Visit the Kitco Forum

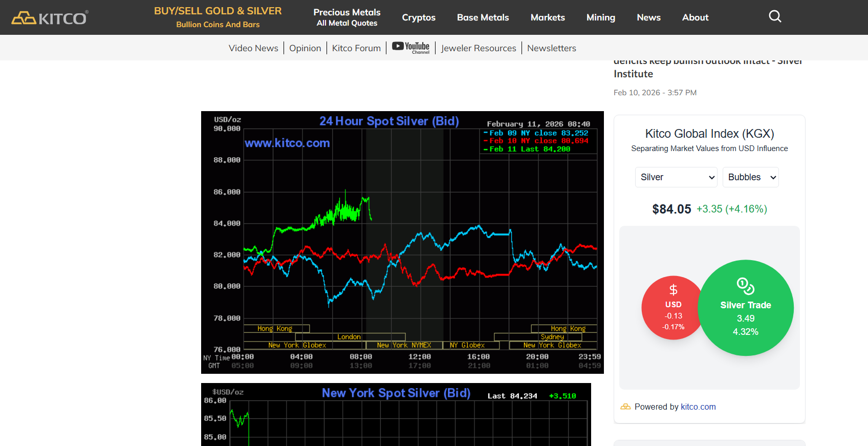(x=356, y=48)
